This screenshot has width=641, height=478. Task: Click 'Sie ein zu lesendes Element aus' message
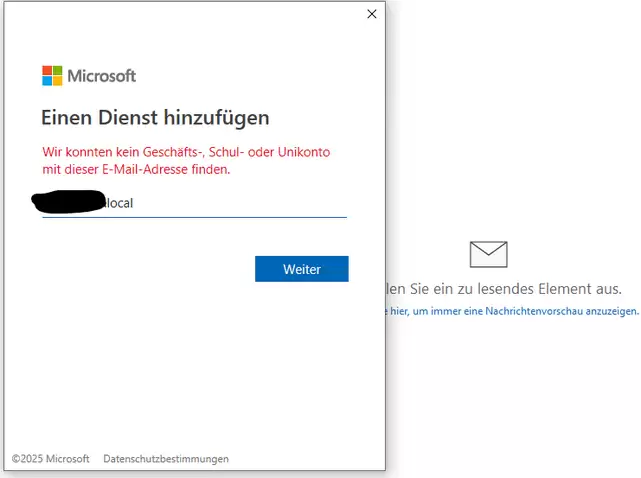click(x=515, y=289)
